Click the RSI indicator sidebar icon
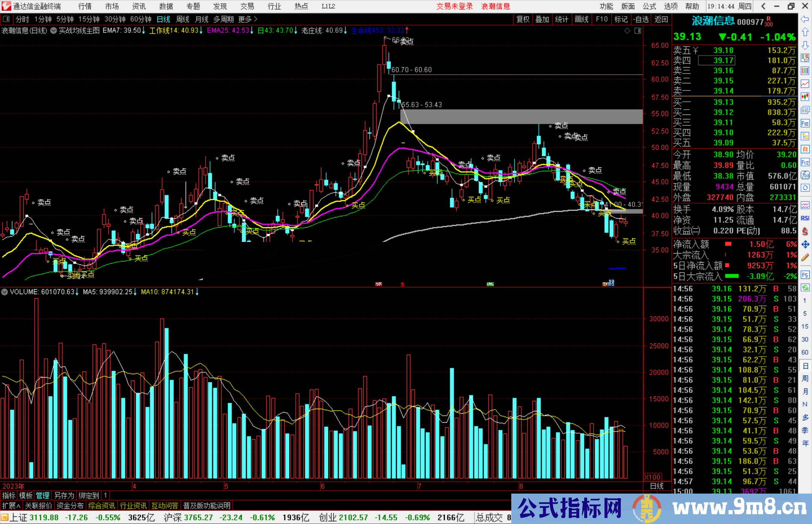This screenshot has height=524, width=812. point(805,218)
